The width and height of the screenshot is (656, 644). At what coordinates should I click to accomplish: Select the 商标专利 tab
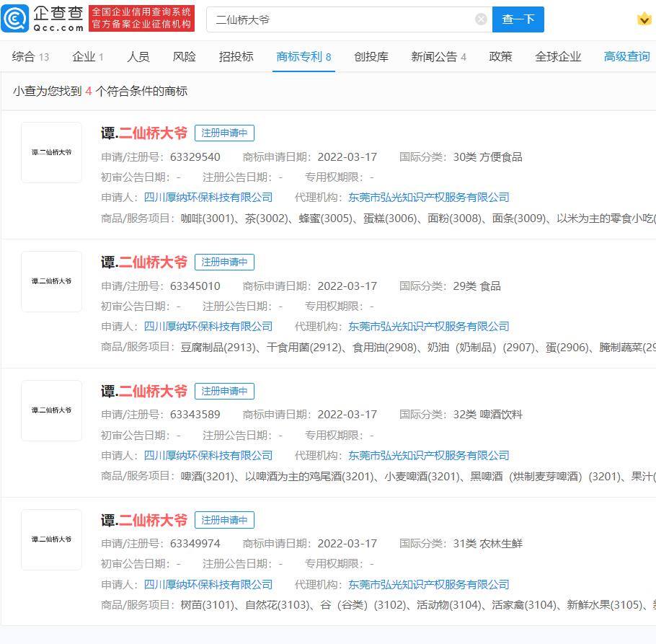click(x=303, y=56)
